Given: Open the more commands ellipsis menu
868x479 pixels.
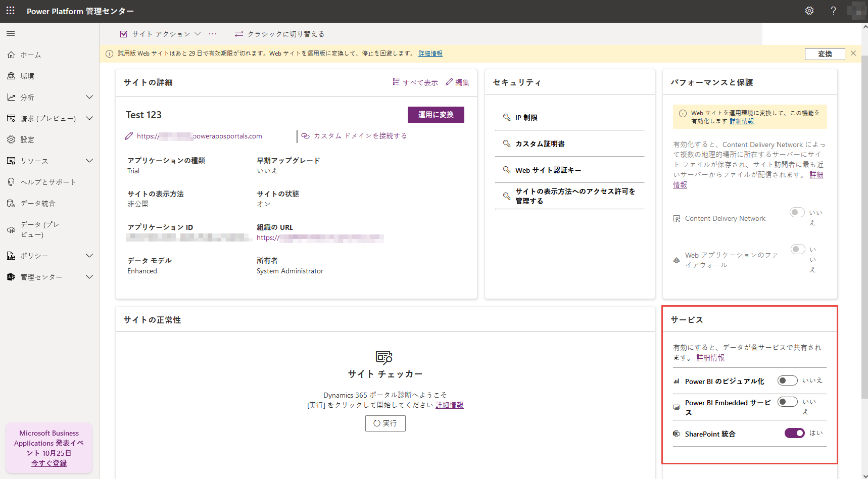Looking at the screenshot, I should click(x=213, y=34).
